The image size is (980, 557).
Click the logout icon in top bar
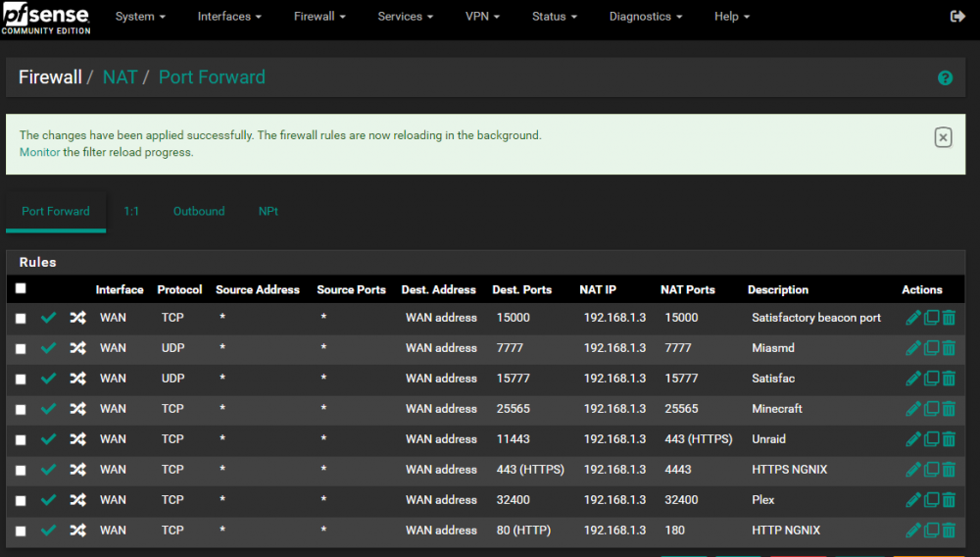(957, 17)
